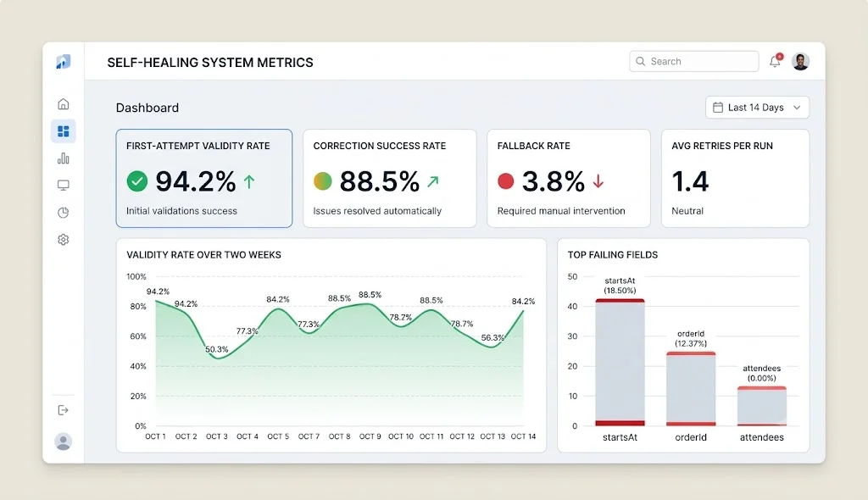Open the Home icon in the sidebar
This screenshot has width=868, height=500.
[x=63, y=104]
